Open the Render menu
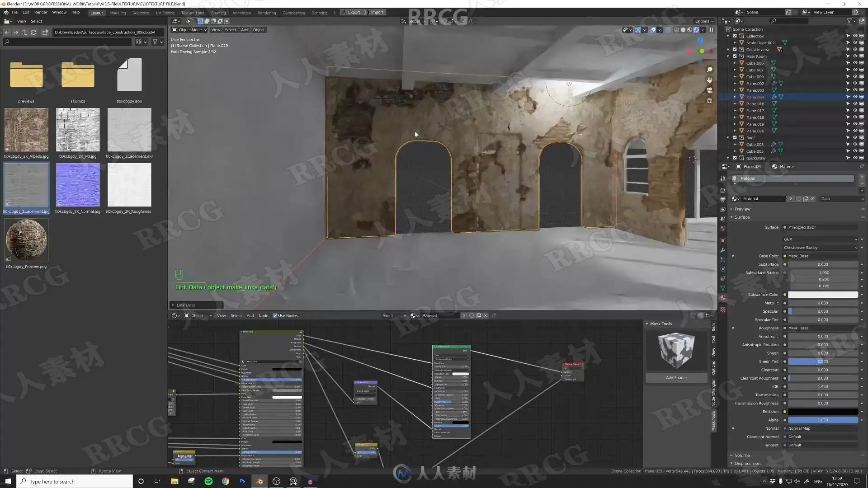Viewport: 868px width, 488px height. [x=41, y=12]
